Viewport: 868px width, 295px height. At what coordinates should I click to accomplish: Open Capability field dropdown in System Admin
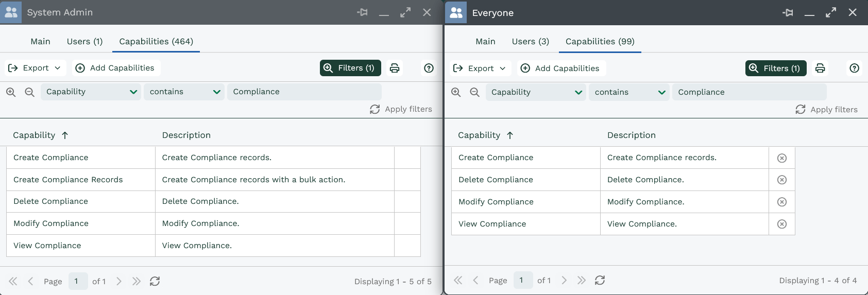coord(91,92)
